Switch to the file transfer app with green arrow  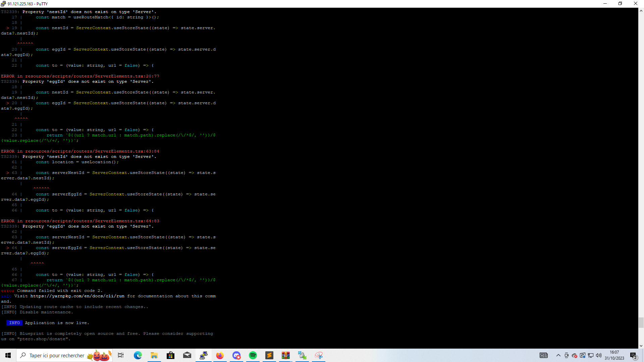pos(302,355)
